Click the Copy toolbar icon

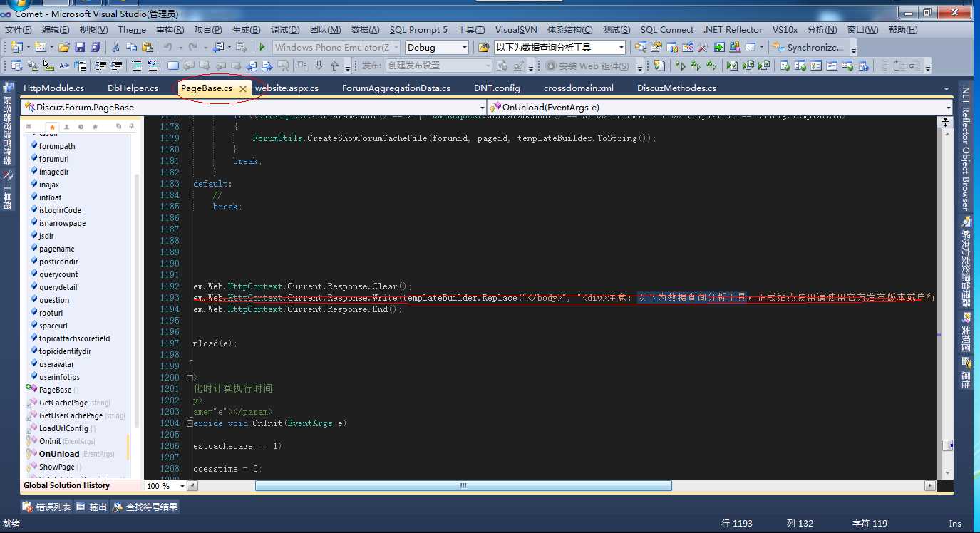tap(131, 48)
